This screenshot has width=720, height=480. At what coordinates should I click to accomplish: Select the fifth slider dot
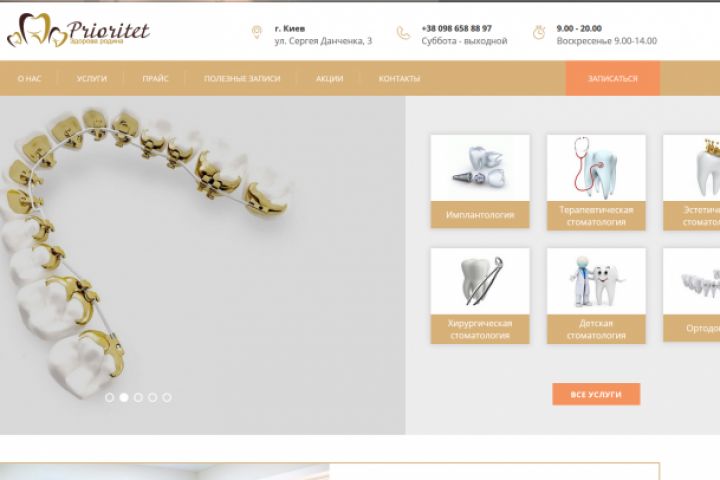(167, 397)
